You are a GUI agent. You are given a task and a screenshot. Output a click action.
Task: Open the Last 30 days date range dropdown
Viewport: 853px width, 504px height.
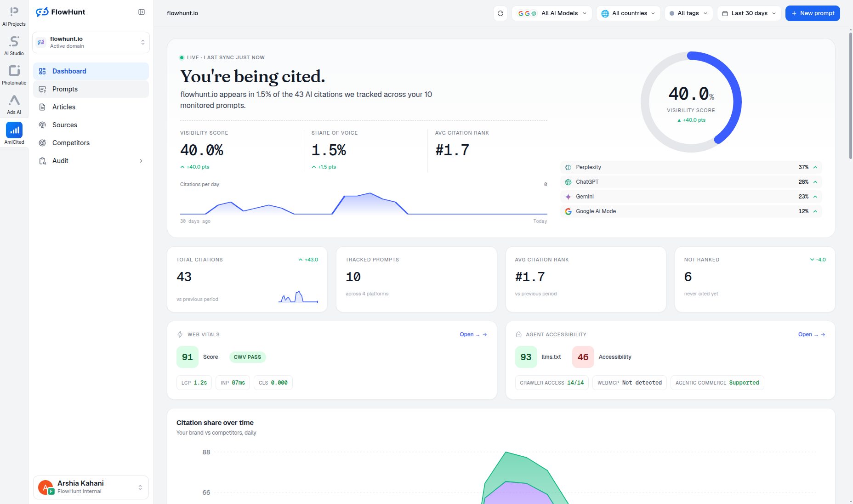tap(749, 13)
